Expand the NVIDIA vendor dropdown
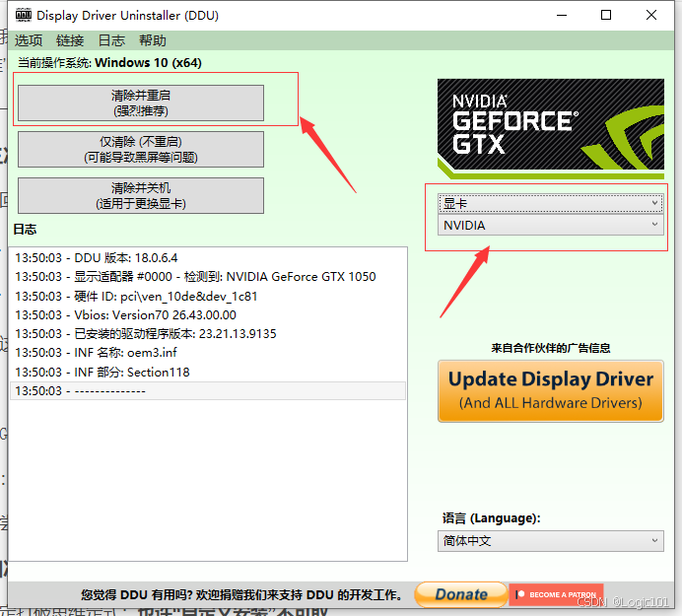 (x=551, y=226)
